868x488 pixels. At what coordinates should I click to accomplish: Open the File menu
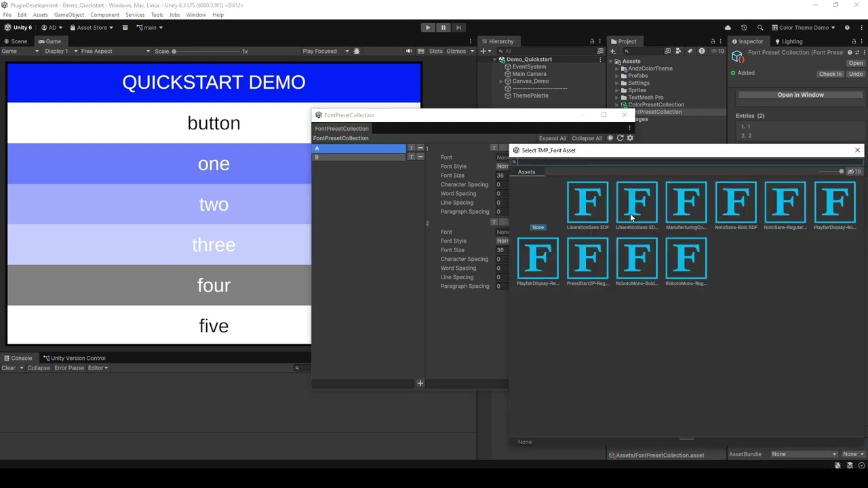pyautogui.click(x=7, y=15)
